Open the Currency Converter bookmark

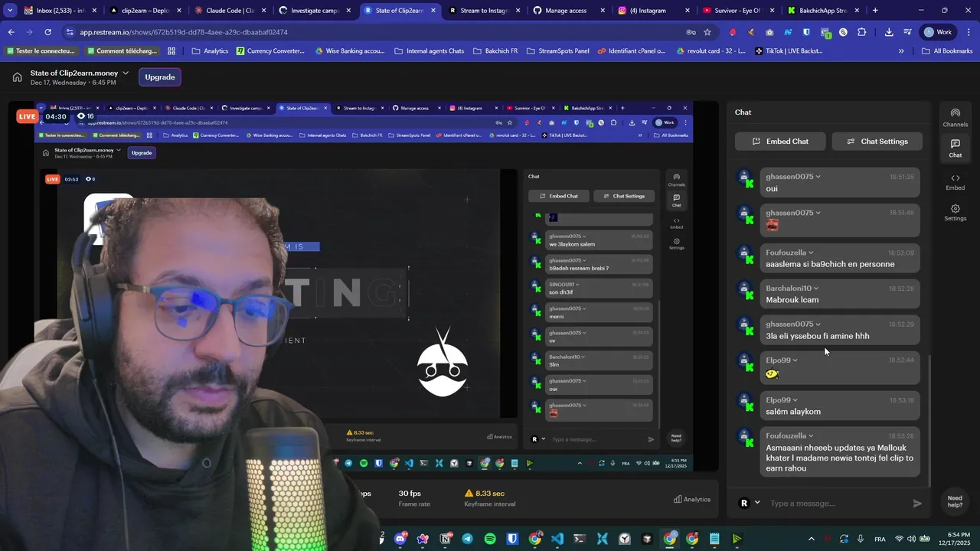point(270,51)
